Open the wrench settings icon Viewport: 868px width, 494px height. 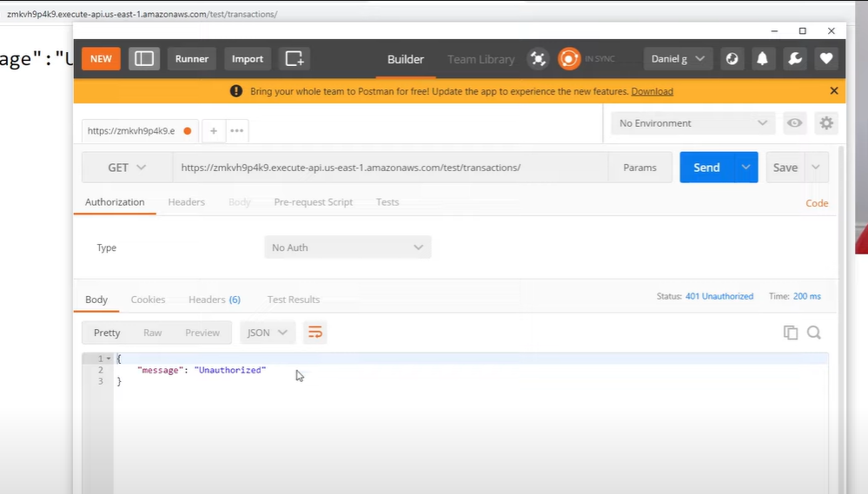pyautogui.click(x=795, y=59)
